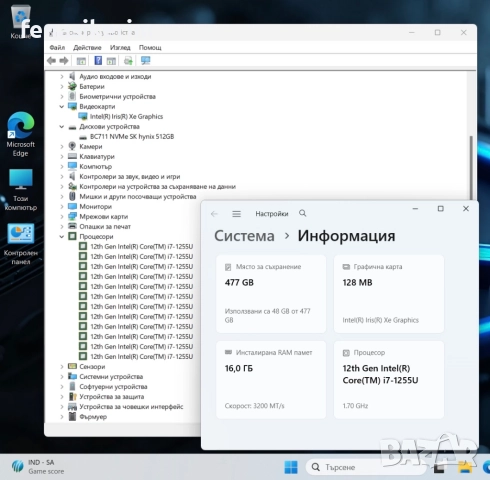Open the Файл menu
This screenshot has width=490, height=480.
(x=57, y=47)
